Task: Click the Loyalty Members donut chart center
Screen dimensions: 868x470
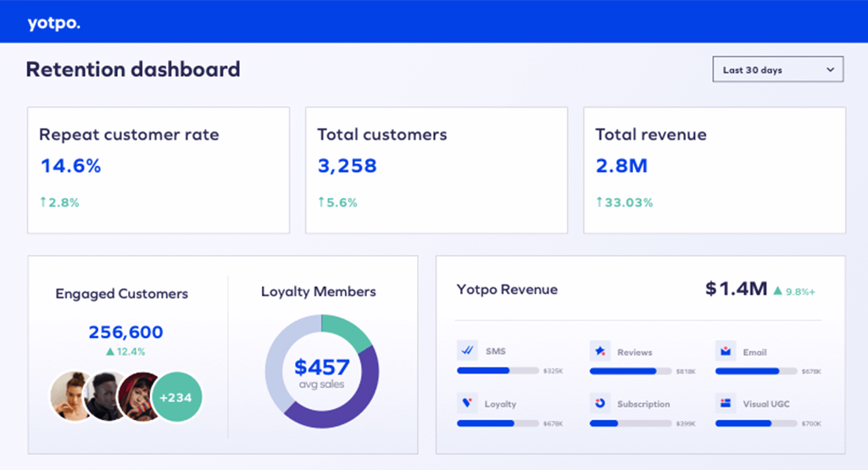Action: [321, 371]
